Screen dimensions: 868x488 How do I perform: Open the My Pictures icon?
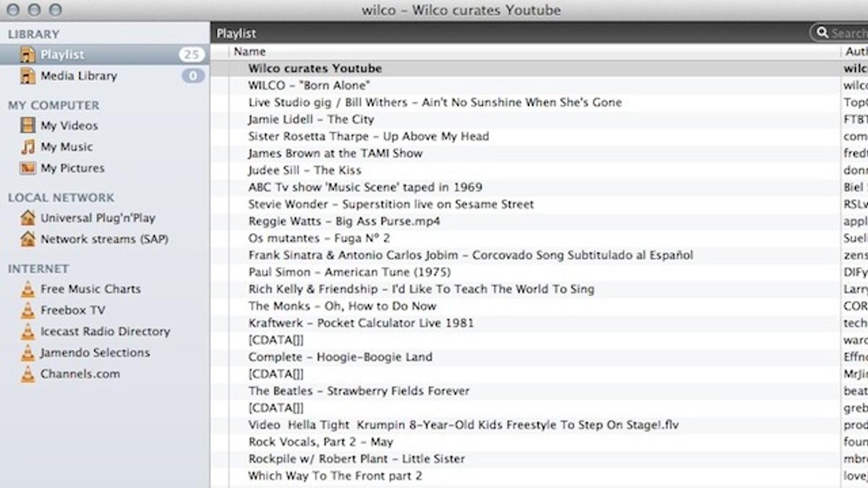click(x=28, y=168)
